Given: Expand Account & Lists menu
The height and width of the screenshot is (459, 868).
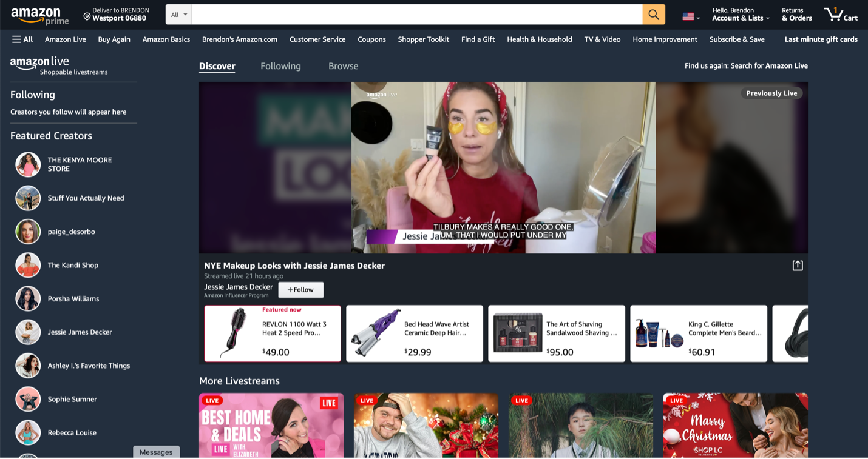Looking at the screenshot, I should click(x=741, y=15).
